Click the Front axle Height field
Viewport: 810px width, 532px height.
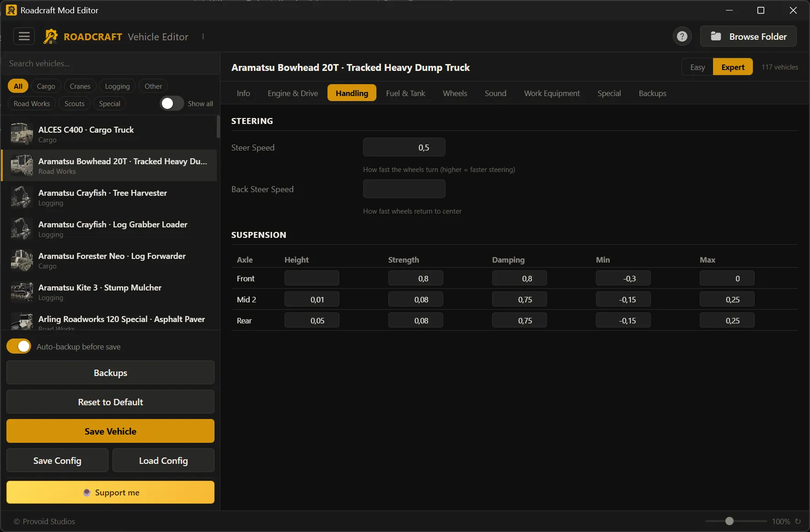point(311,278)
